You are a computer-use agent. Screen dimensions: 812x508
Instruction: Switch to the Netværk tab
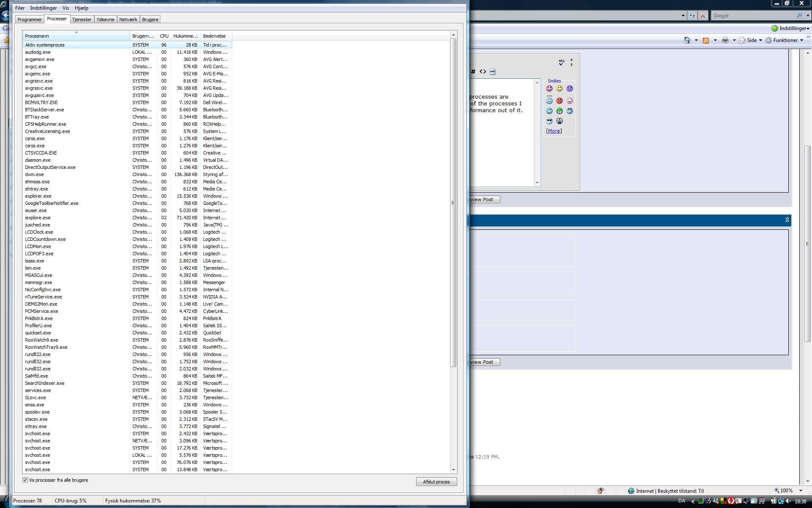coord(128,19)
